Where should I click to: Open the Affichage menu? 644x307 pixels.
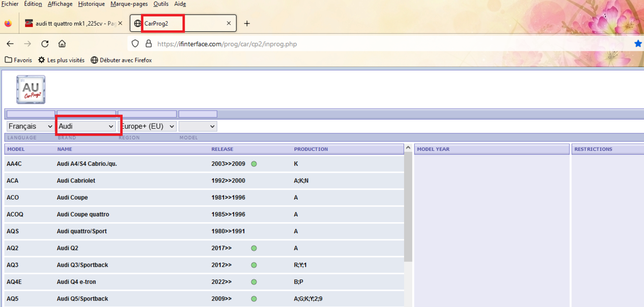point(60,4)
